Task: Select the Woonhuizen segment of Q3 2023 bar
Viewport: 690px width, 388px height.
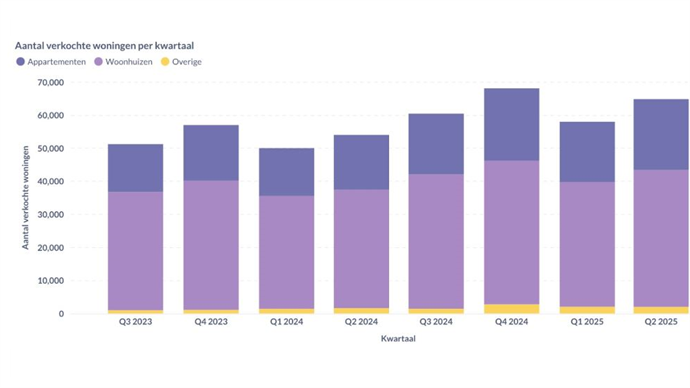Action: coord(136,251)
